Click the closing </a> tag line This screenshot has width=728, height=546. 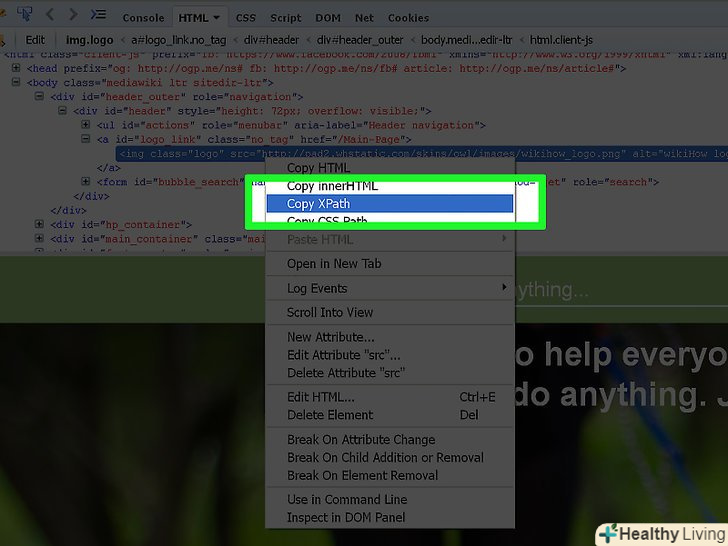(108, 168)
